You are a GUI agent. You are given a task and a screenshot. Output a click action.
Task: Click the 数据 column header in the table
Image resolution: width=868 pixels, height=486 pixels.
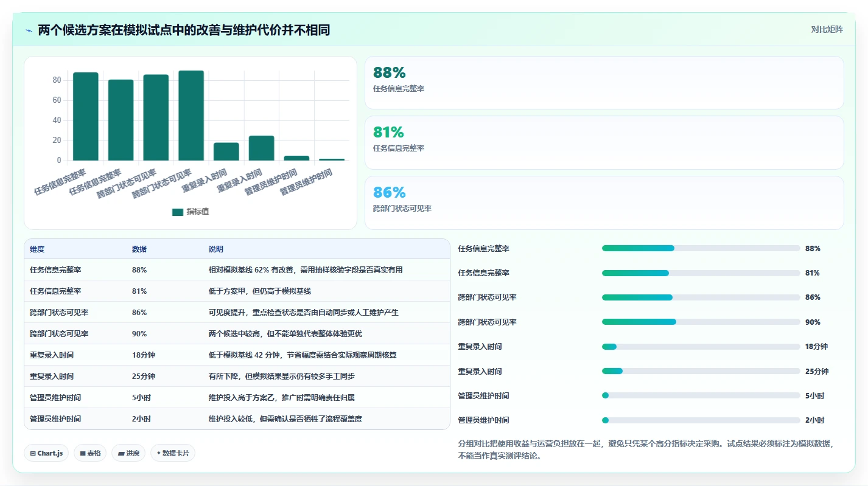click(139, 249)
